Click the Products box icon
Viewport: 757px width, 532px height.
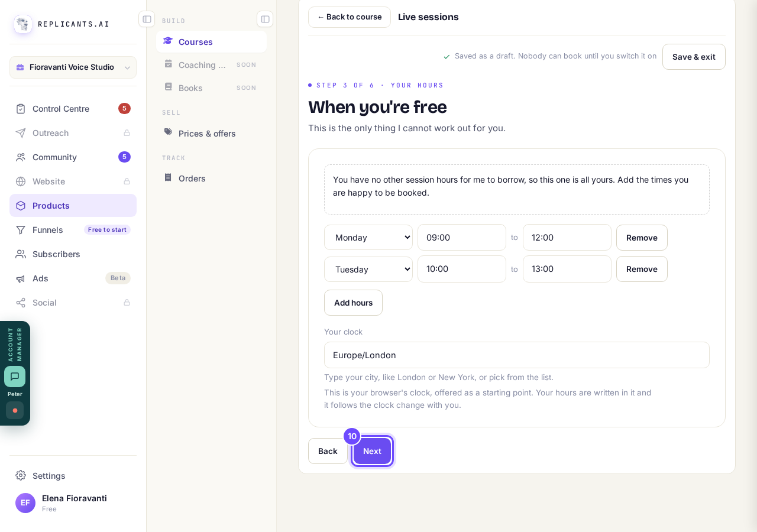(x=21, y=206)
